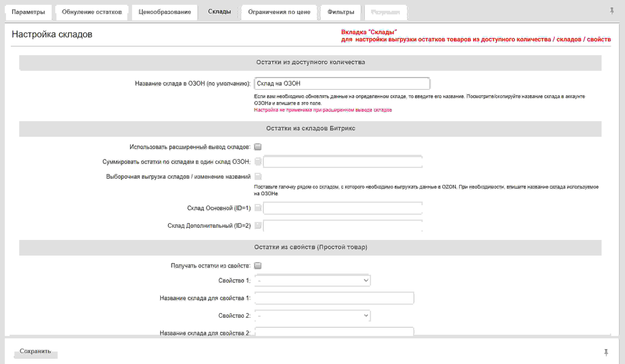625x364 pixels.
Task: Click the Суммировать остатки warehouse name field
Action: click(343, 162)
